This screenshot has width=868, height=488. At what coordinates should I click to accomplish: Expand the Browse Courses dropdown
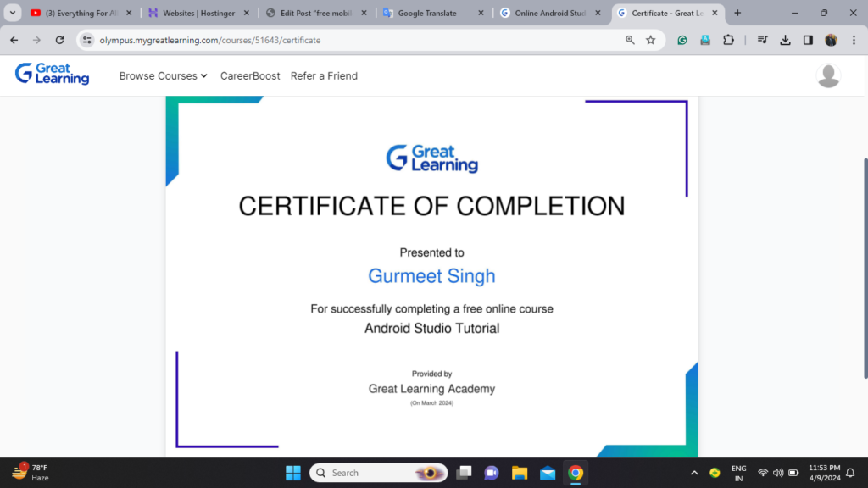pyautogui.click(x=164, y=75)
